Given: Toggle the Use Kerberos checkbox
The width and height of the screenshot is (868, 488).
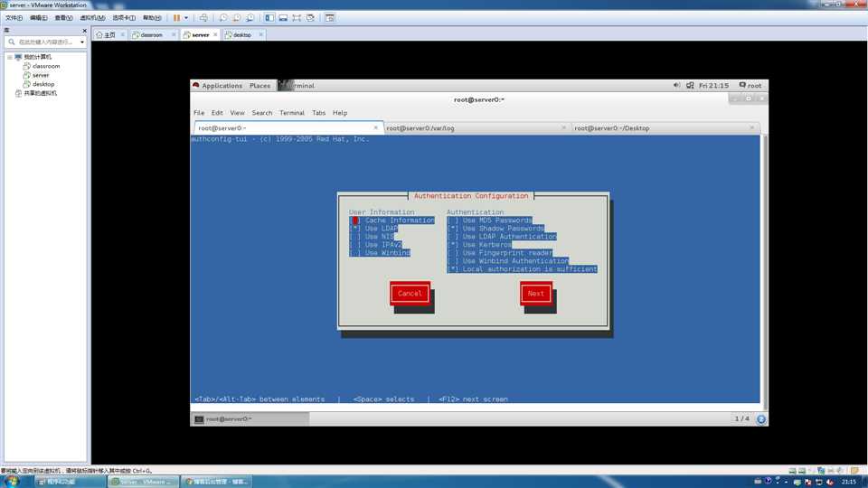Looking at the screenshot, I should (x=453, y=245).
